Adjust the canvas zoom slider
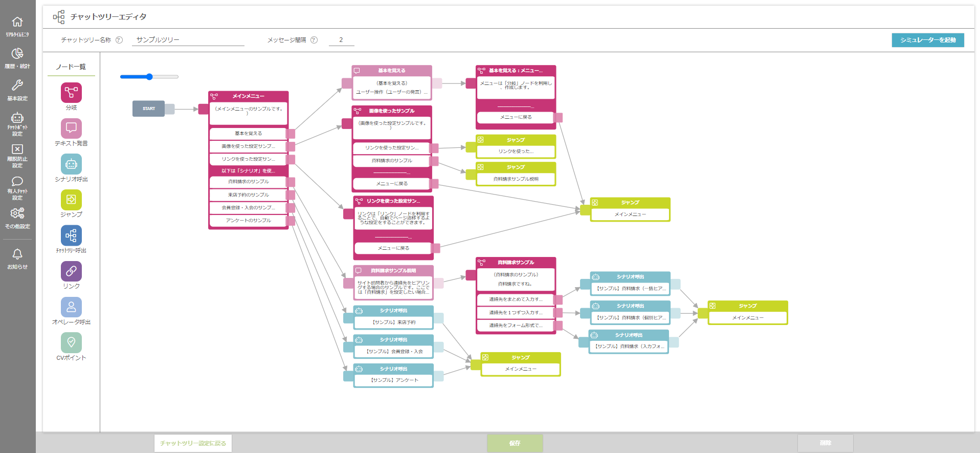This screenshot has height=453, width=980. tap(149, 77)
